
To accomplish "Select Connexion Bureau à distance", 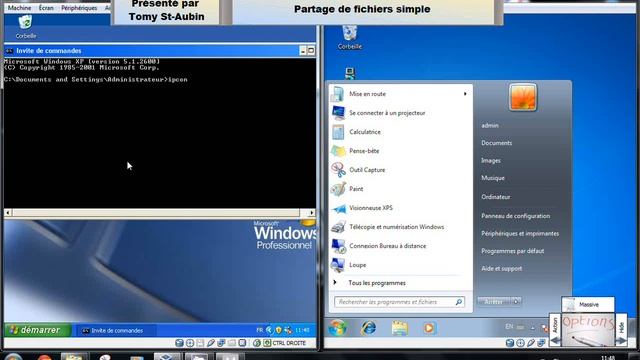I will 400,246.
